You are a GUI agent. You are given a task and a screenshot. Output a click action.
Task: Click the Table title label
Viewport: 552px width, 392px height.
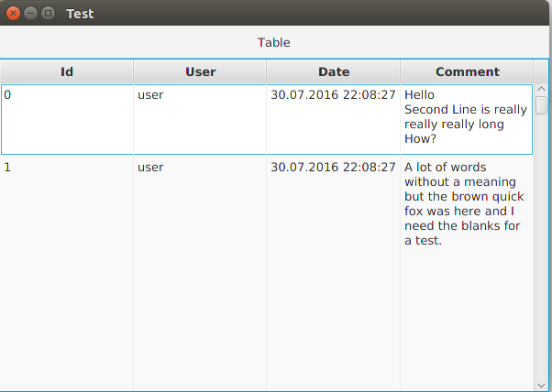[274, 42]
